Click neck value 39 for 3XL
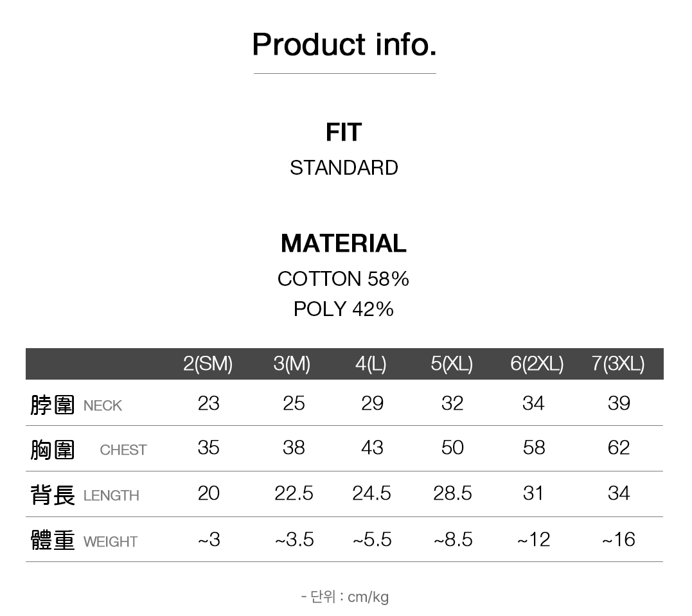This screenshot has height=616, width=692. point(619,403)
